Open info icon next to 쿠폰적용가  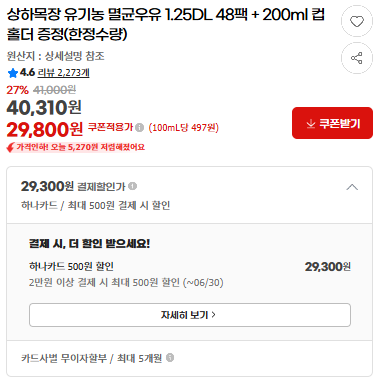(140, 127)
